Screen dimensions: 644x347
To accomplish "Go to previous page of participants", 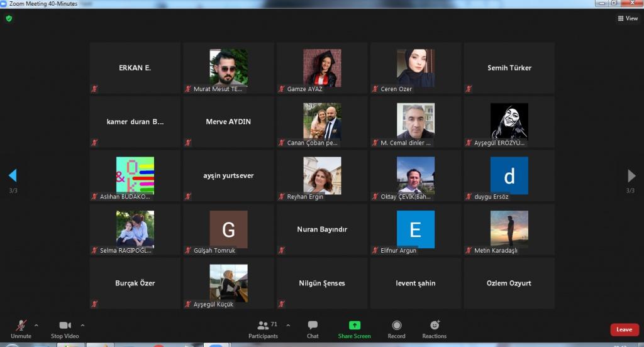I will tap(13, 175).
